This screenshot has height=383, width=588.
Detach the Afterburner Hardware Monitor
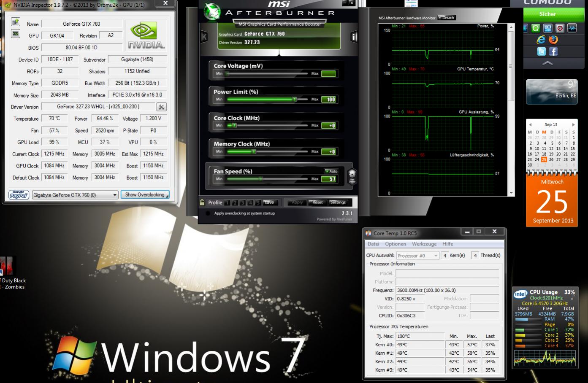tap(447, 18)
